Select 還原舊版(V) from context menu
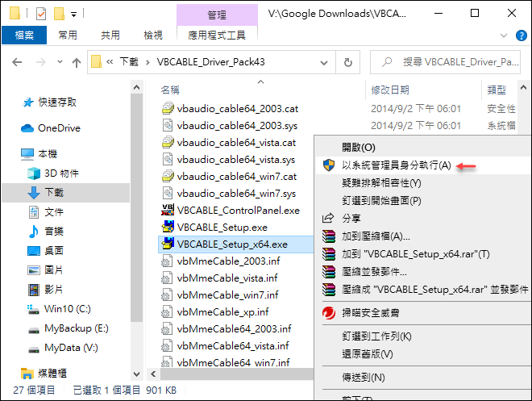The width and height of the screenshot is (532, 401). coord(423,354)
